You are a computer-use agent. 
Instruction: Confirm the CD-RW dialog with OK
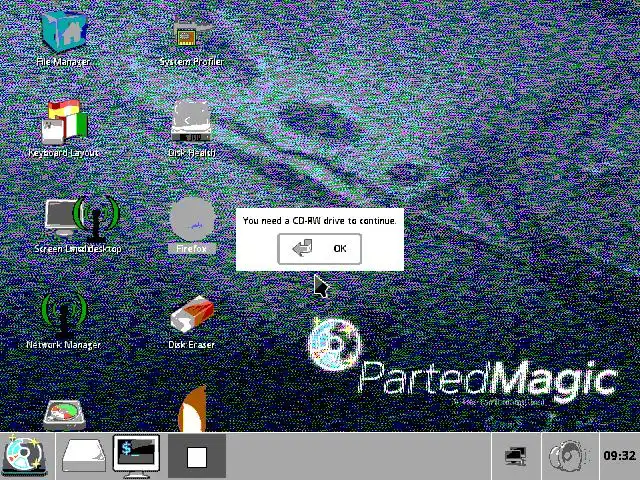(319, 249)
